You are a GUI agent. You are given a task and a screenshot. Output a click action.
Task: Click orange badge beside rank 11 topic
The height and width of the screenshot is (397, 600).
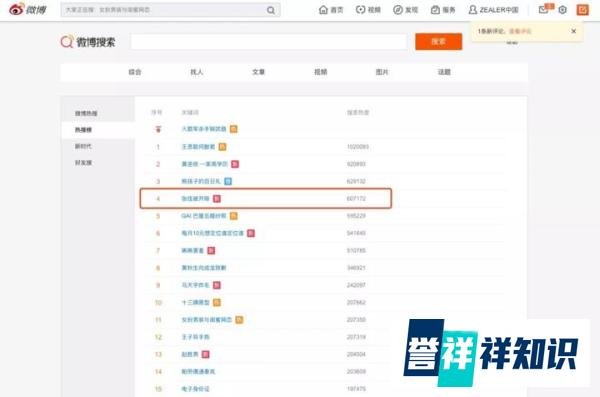pyautogui.click(x=239, y=320)
